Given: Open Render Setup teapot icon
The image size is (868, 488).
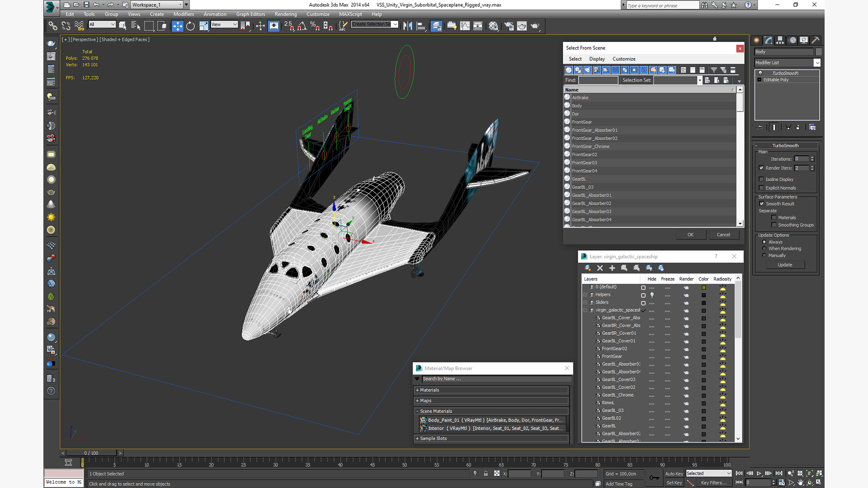Looking at the screenshot, I should pos(509,26).
